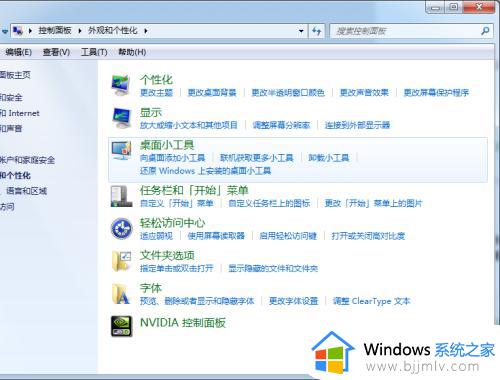The height and width of the screenshot is (380, 500).
Task: Click 预览、删除或者显示和隐藏字体 link
Action: 197,301
